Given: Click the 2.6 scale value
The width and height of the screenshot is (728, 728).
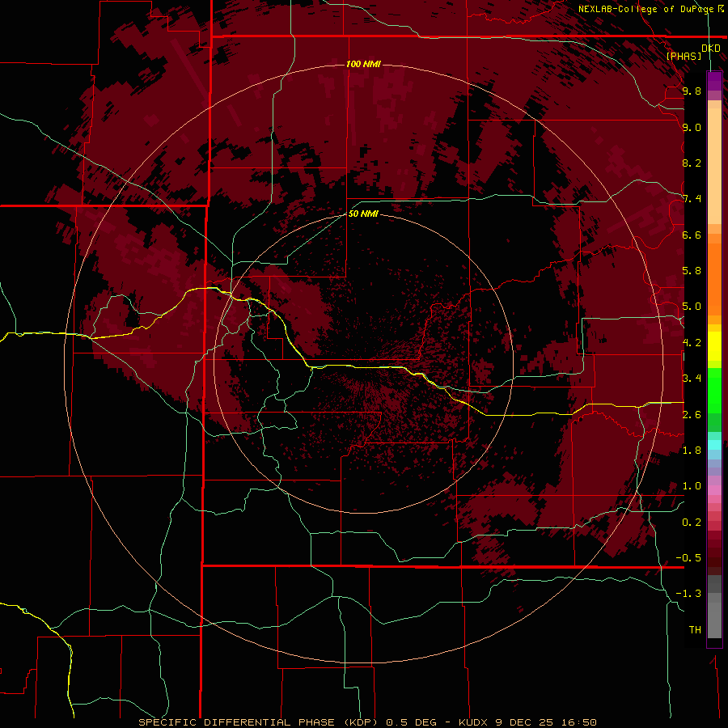Looking at the screenshot, I should point(692,415).
